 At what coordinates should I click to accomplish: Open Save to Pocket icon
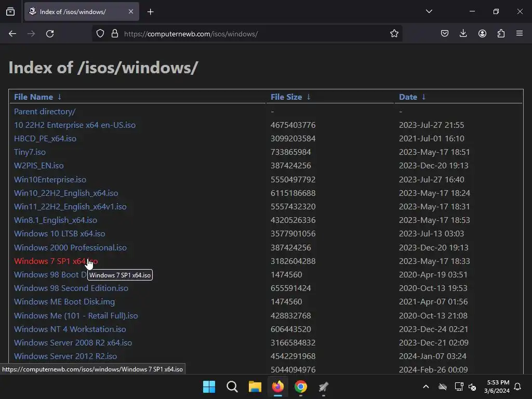coord(445,33)
